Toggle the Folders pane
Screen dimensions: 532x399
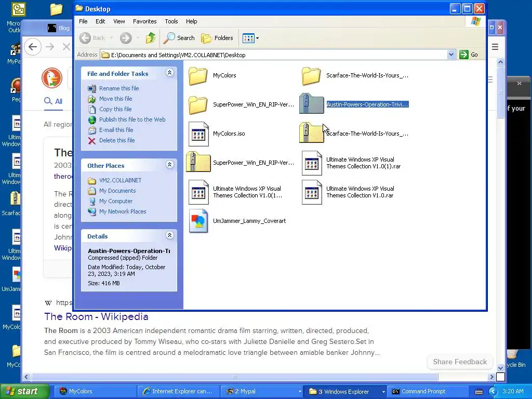coord(217,38)
